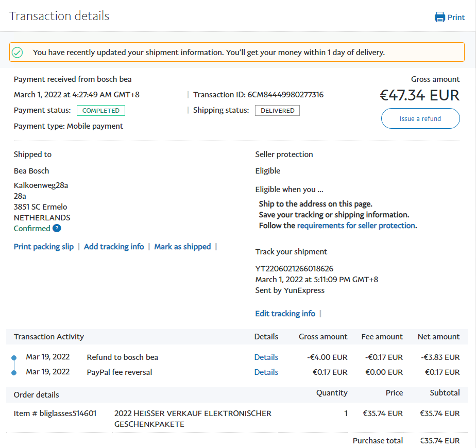Select the timeline dot for Refund to bosch bea
Image resolution: width=476 pixels, height=448 pixels.
point(13,357)
